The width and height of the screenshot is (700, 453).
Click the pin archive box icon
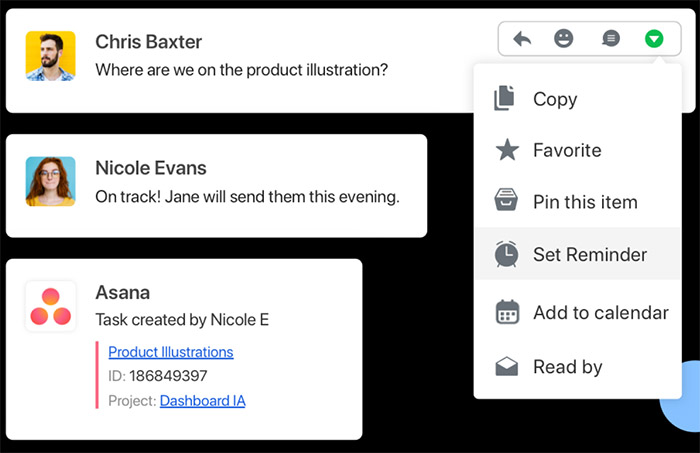(x=507, y=201)
